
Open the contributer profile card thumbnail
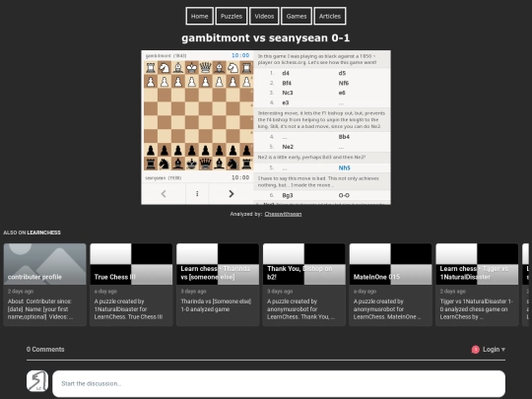(x=44, y=264)
